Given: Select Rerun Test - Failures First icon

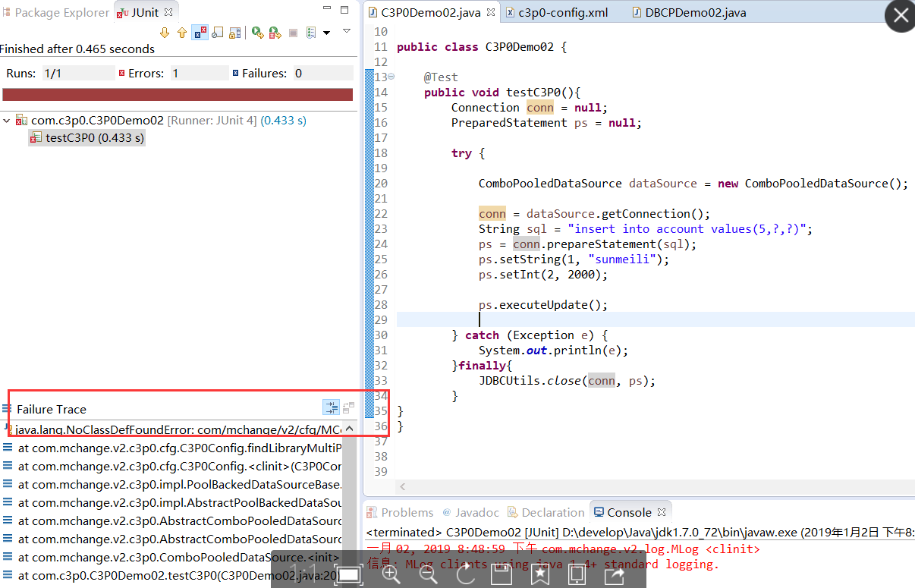Looking at the screenshot, I should [275, 32].
